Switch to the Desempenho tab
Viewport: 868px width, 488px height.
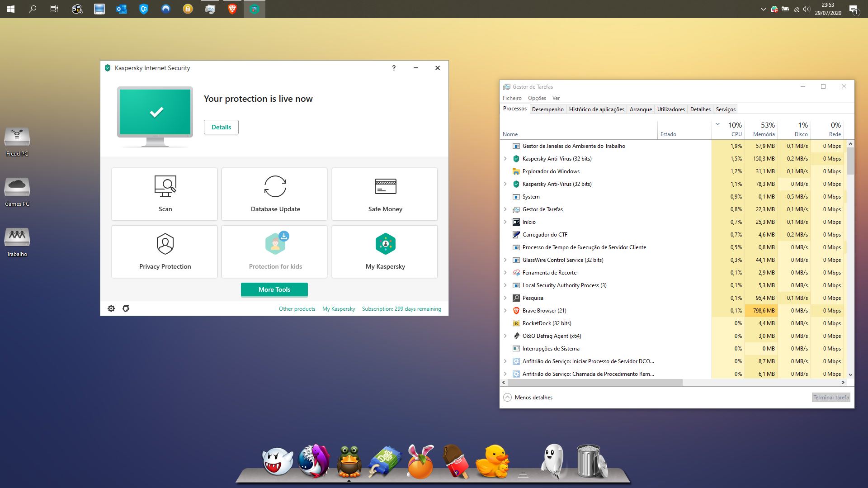click(x=547, y=109)
